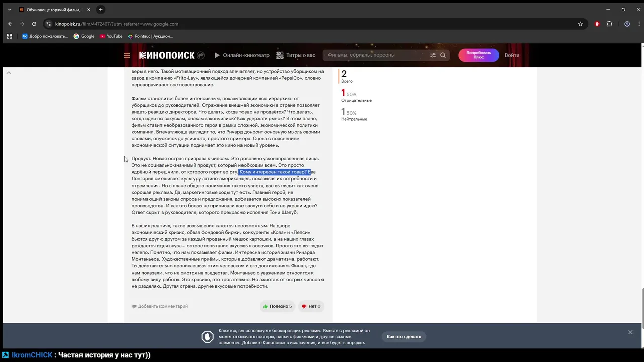Click the browser address bar URL

pos(117,24)
